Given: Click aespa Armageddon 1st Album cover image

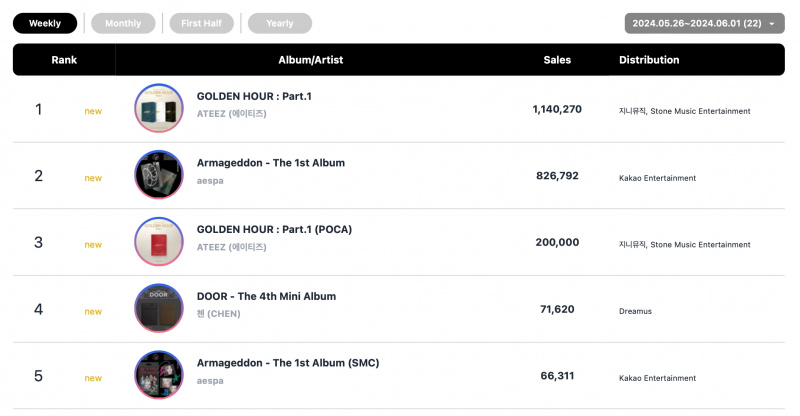Looking at the screenshot, I should pyautogui.click(x=159, y=175).
